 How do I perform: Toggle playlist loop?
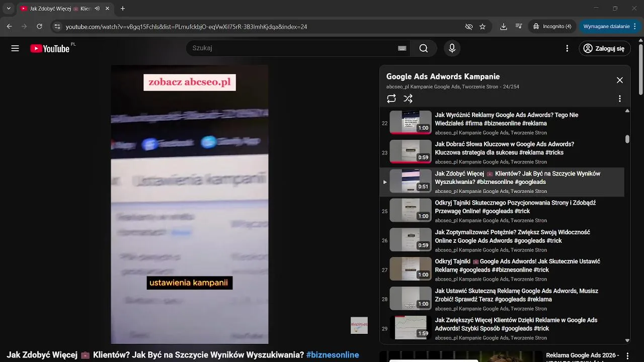click(x=391, y=99)
